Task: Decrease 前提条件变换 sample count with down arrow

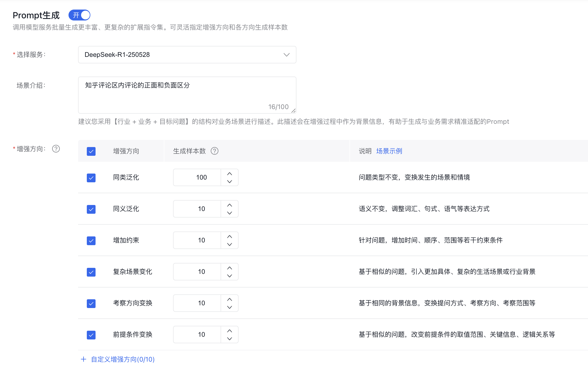Action: 230,339
